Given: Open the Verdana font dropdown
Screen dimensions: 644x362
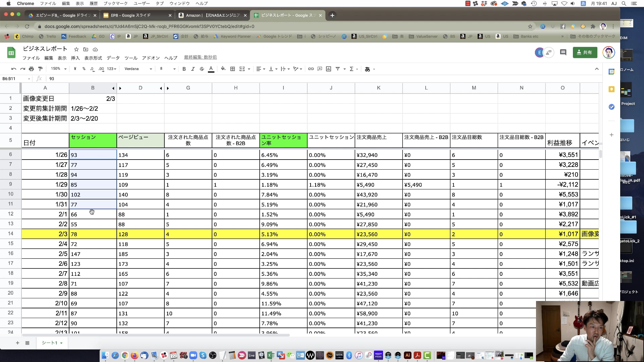Looking at the screenshot, I should point(138,69).
